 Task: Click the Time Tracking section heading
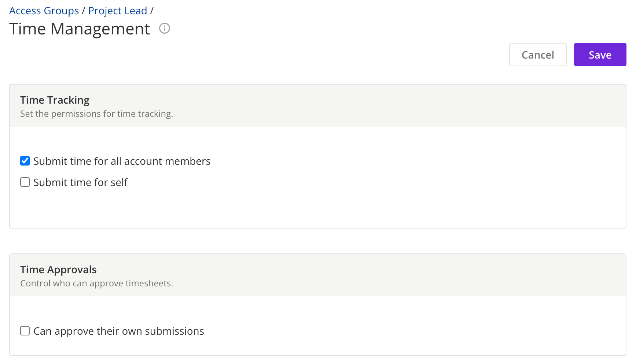55,100
